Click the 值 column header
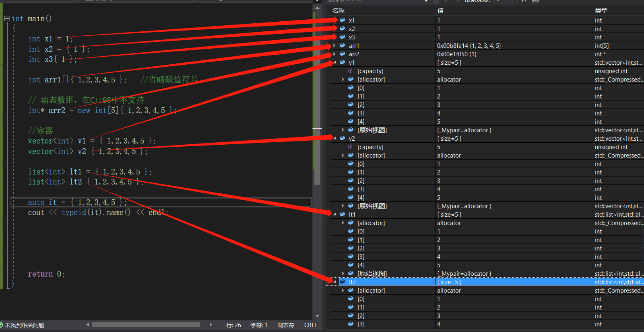Image resolution: width=644 pixels, height=332 pixels. click(x=440, y=10)
